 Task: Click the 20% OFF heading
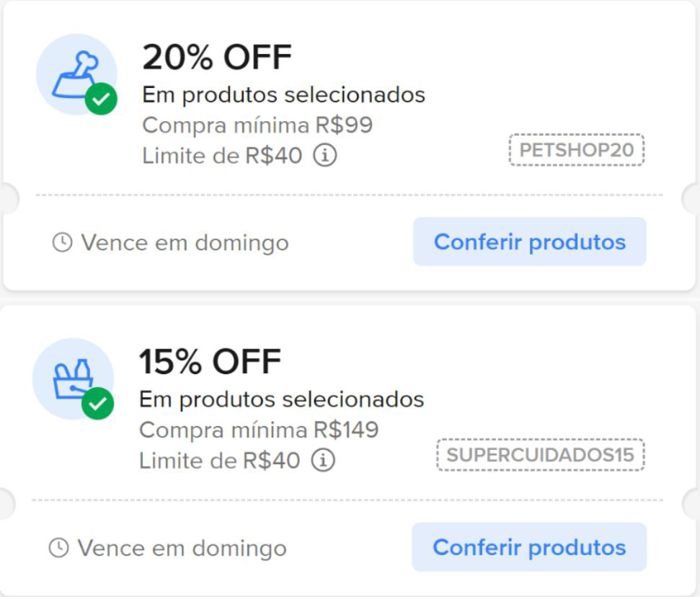point(217,58)
